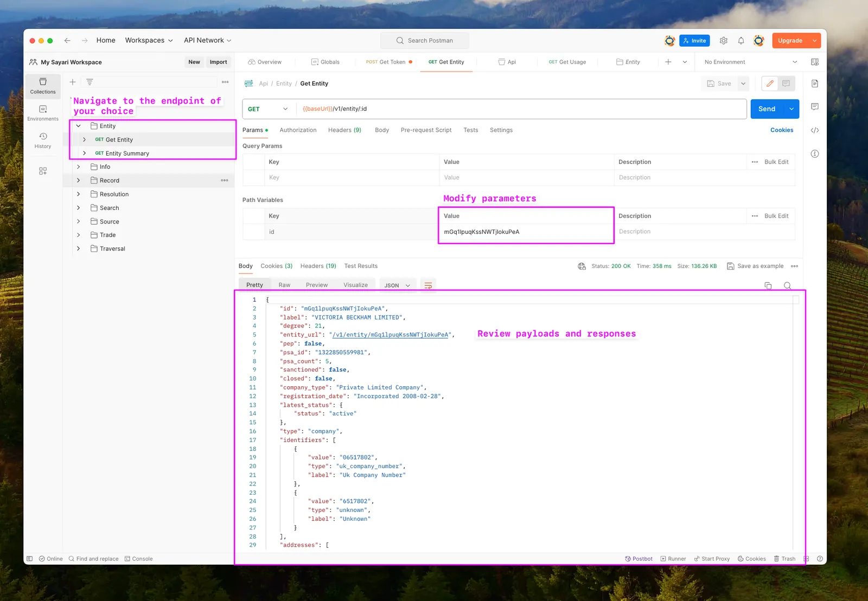
Task: Select the Raw response view
Action: click(284, 285)
